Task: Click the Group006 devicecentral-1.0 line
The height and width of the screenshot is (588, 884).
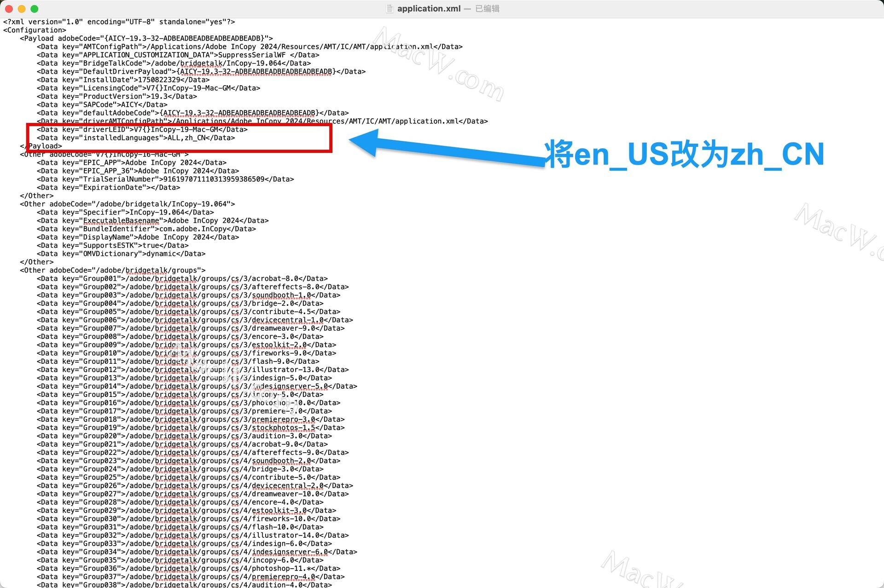Action: tap(195, 320)
